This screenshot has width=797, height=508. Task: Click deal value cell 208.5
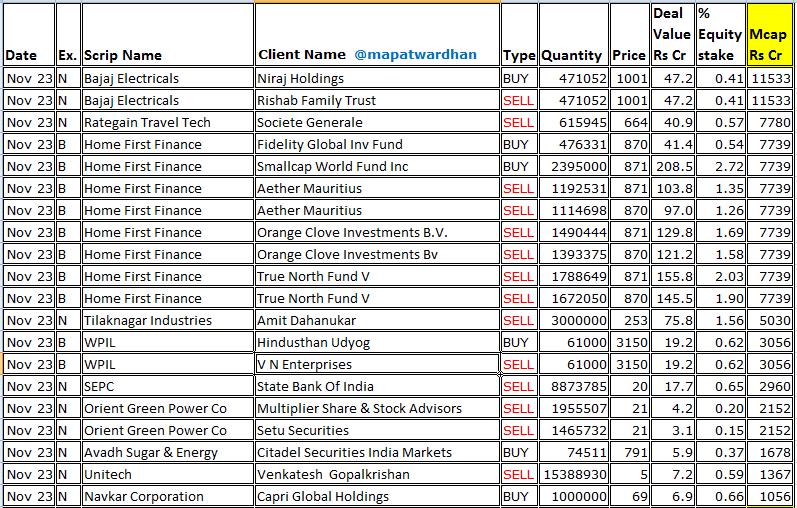coord(672,166)
